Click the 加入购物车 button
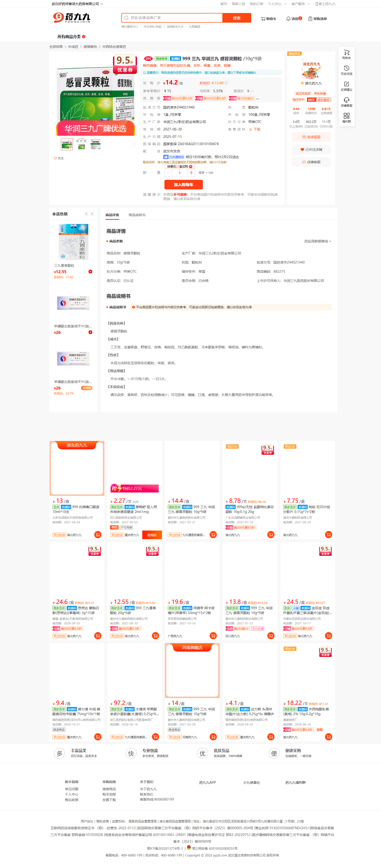 [183, 185]
